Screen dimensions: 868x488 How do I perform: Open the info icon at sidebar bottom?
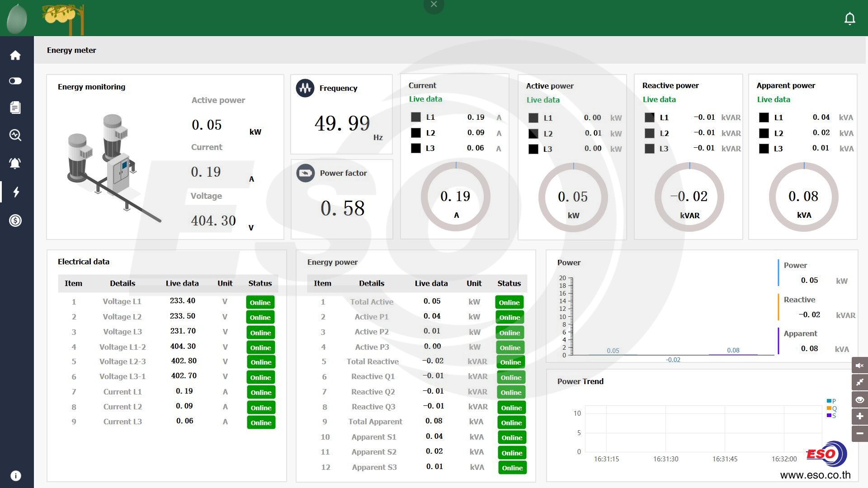15,476
